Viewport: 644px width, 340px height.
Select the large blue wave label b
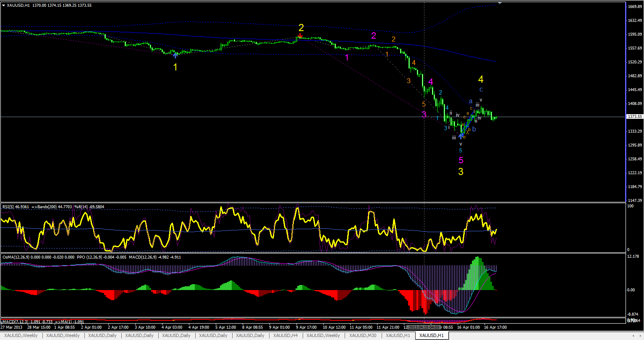(x=474, y=129)
